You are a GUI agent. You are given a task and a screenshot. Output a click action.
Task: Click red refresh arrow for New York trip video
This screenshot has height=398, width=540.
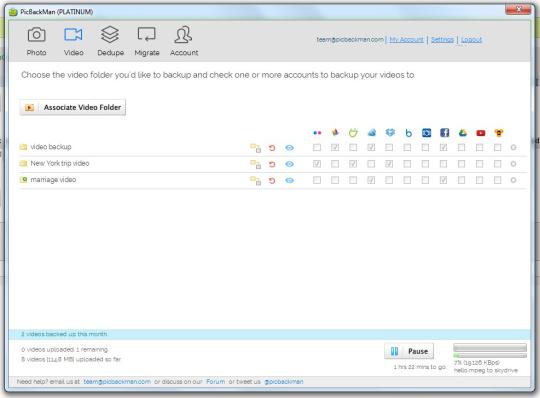pos(272,164)
